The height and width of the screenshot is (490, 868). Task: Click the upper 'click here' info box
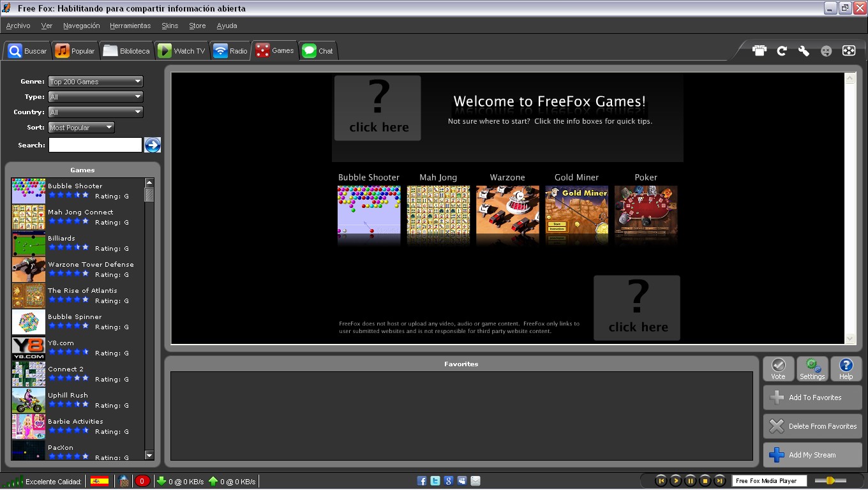[x=378, y=108]
